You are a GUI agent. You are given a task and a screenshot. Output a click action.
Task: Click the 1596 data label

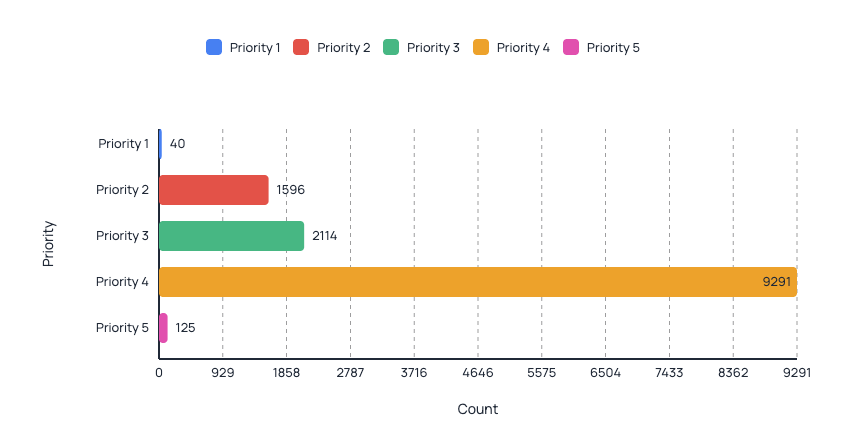tap(290, 190)
